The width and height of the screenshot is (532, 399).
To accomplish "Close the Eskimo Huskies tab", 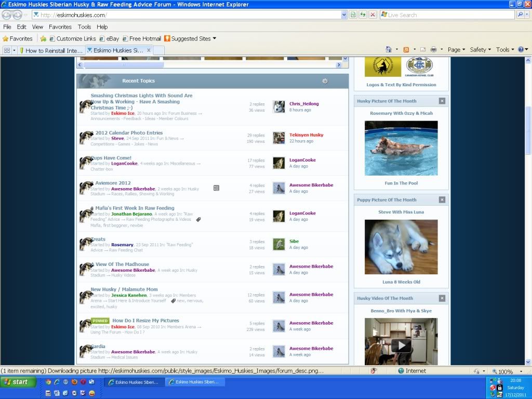I will (149, 50).
